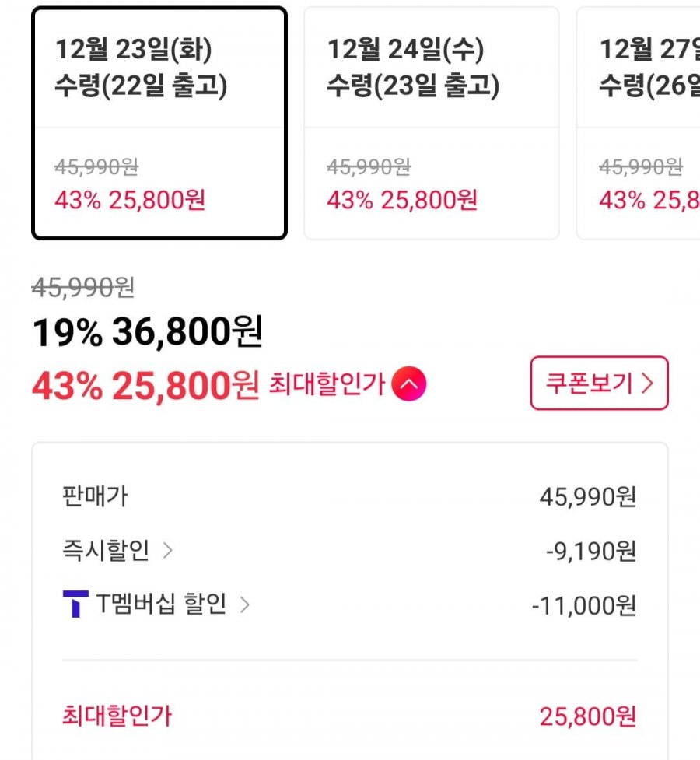
Task: Click the 판매가 row label
Action: [x=94, y=496]
